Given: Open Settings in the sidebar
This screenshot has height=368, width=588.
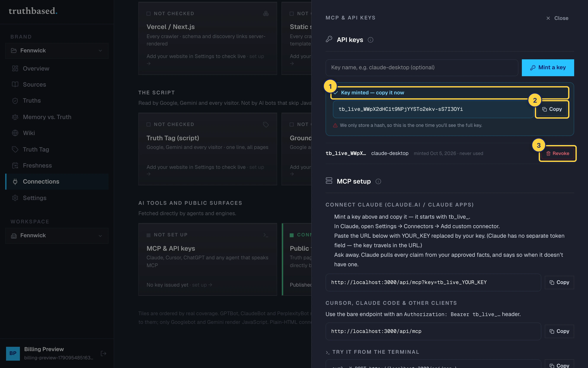Looking at the screenshot, I should coord(57,198).
